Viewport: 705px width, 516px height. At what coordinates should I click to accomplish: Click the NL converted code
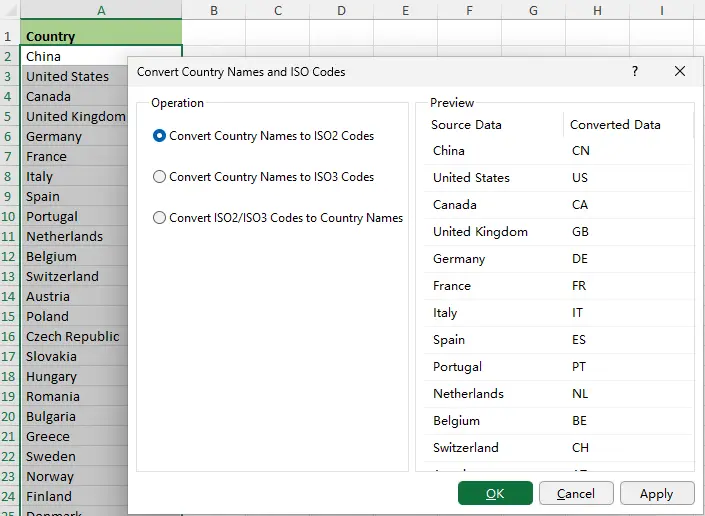tap(580, 393)
